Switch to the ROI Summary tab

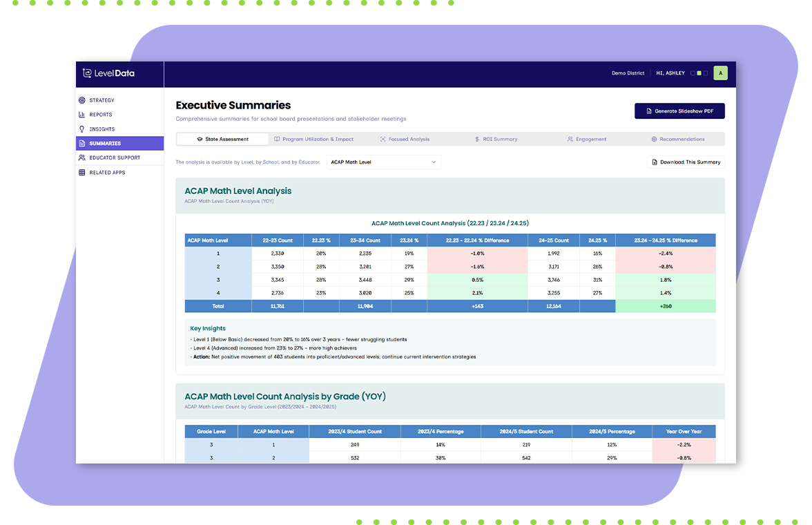496,139
